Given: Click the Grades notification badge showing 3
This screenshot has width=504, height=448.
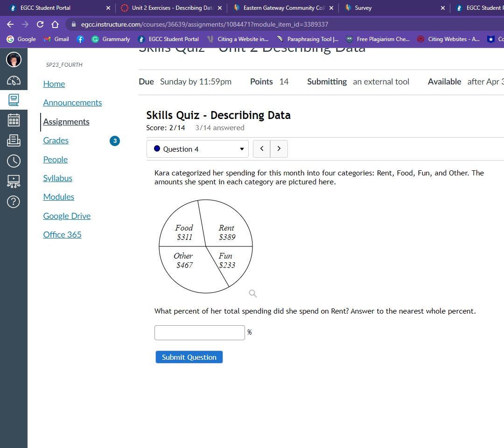Looking at the screenshot, I should click(x=114, y=140).
